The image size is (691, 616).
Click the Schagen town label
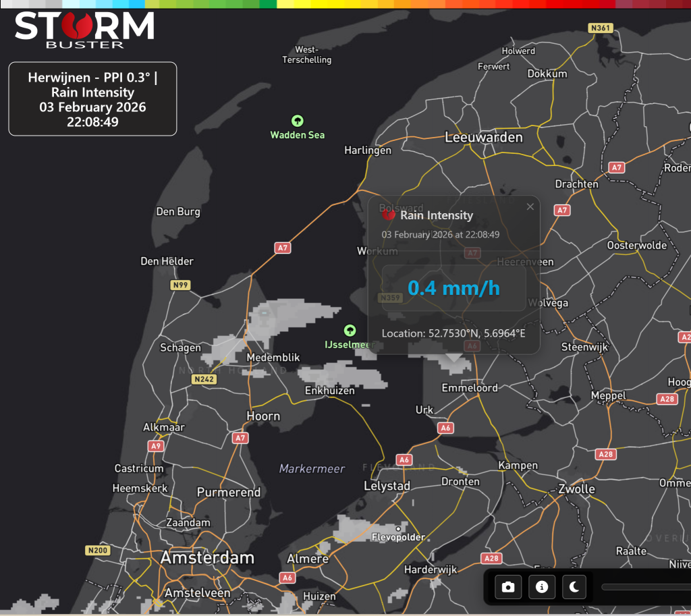pos(180,347)
